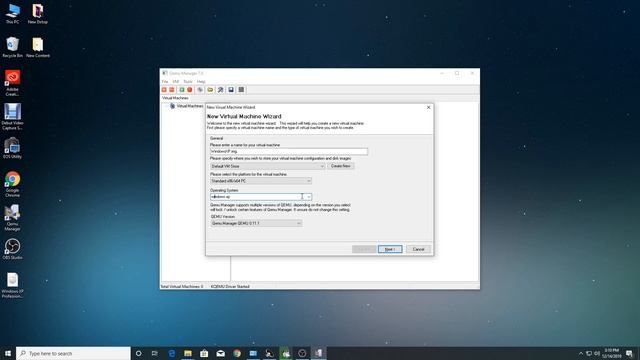Select the New Debut desktop folder
Viewport: 640px width, 360px height.
[38, 14]
